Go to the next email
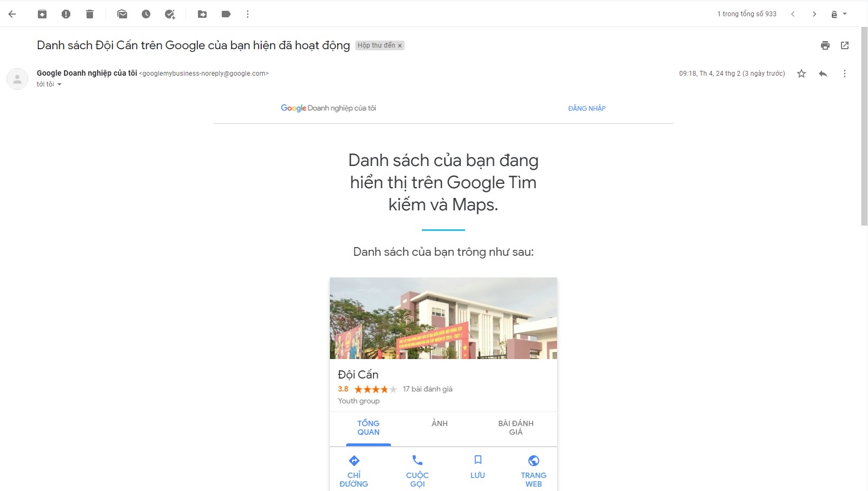Viewport: 868px width, 491px height. click(814, 14)
